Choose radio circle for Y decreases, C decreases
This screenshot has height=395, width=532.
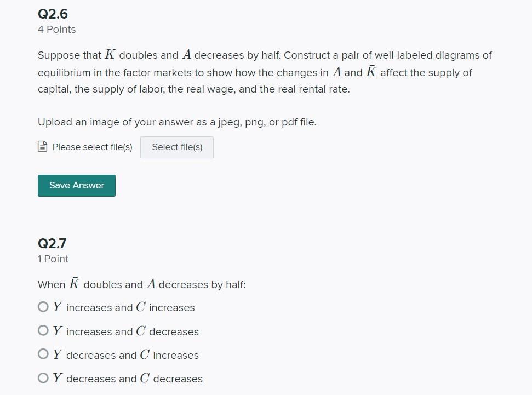(x=43, y=378)
